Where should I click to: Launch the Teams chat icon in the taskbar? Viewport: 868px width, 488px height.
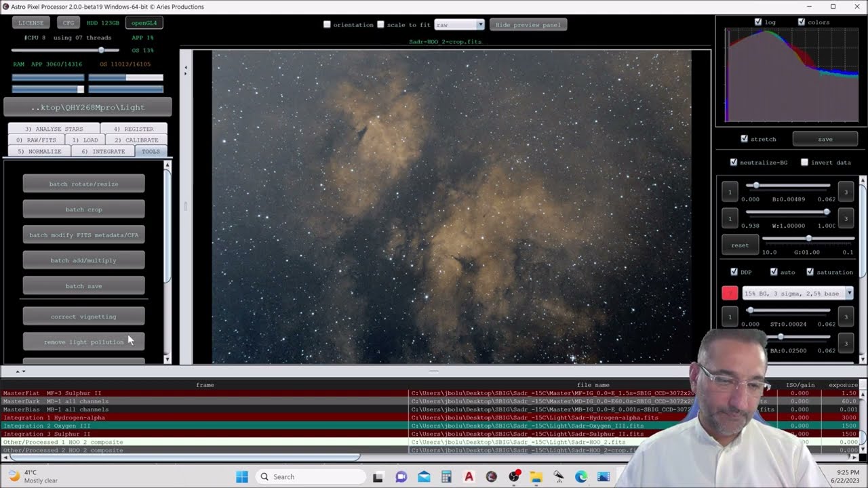pyautogui.click(x=401, y=476)
